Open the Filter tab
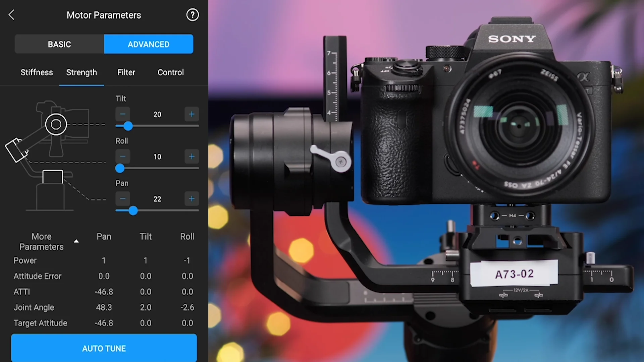 pyautogui.click(x=126, y=72)
